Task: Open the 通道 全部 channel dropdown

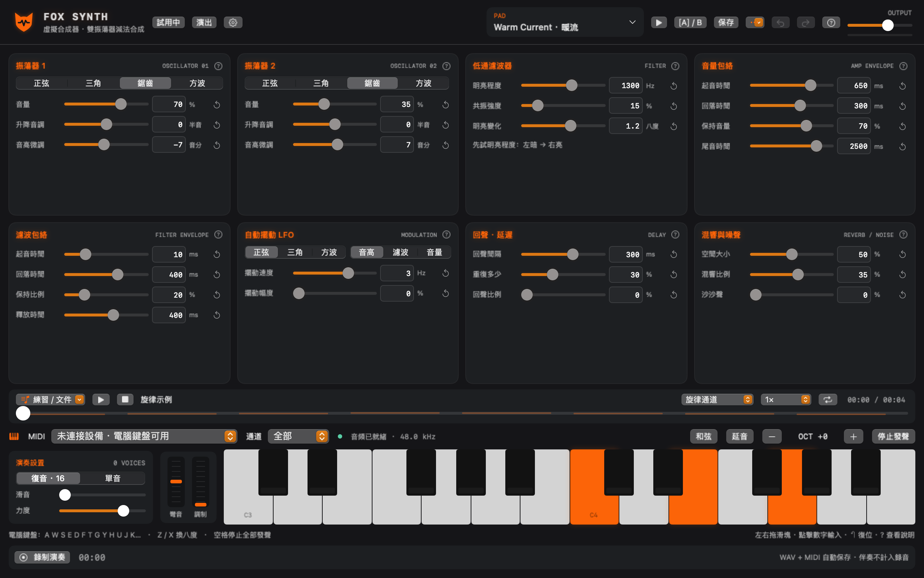Action: coord(298,436)
